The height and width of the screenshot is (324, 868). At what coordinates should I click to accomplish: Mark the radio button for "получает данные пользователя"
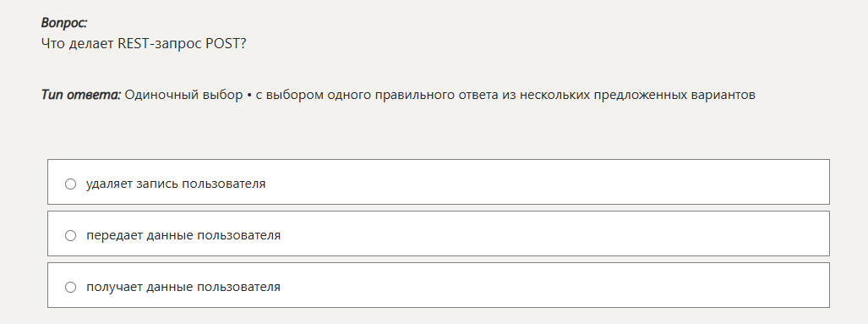click(x=70, y=287)
